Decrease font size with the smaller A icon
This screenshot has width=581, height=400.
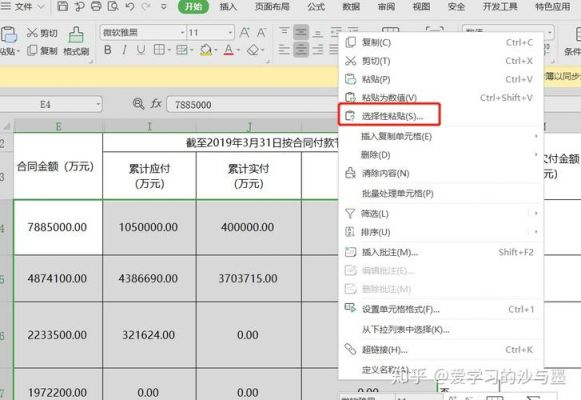pyautogui.click(x=262, y=33)
